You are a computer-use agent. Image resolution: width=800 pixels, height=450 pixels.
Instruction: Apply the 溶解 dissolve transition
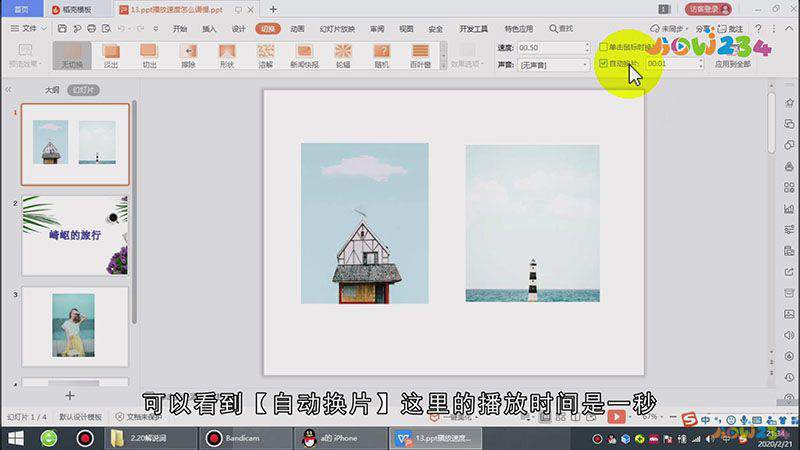click(x=266, y=55)
